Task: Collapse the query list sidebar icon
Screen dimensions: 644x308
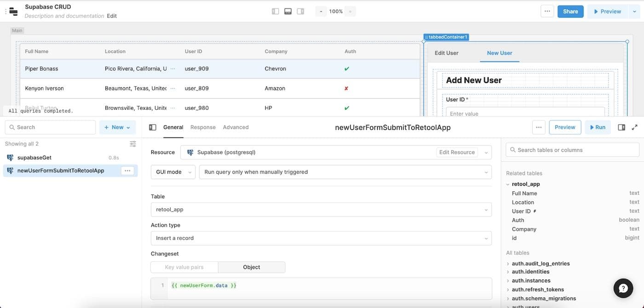Action: pyautogui.click(x=153, y=127)
